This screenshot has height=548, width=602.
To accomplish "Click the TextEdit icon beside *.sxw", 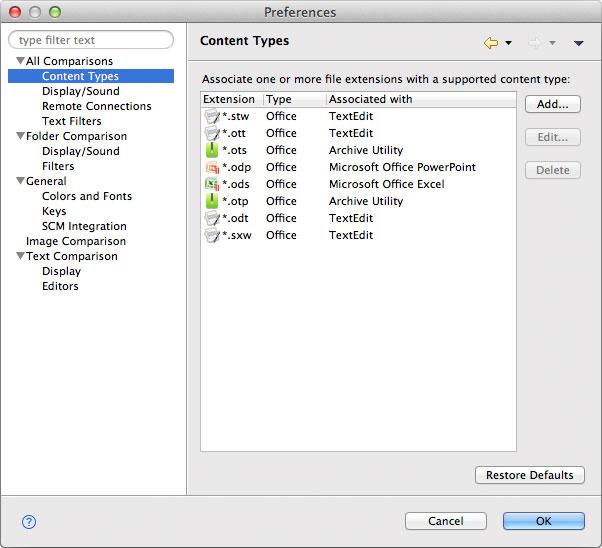I will coord(211,235).
